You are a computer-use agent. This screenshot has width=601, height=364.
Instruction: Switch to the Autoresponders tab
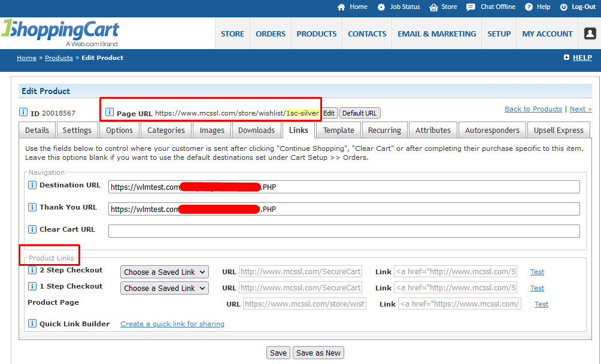tap(492, 131)
